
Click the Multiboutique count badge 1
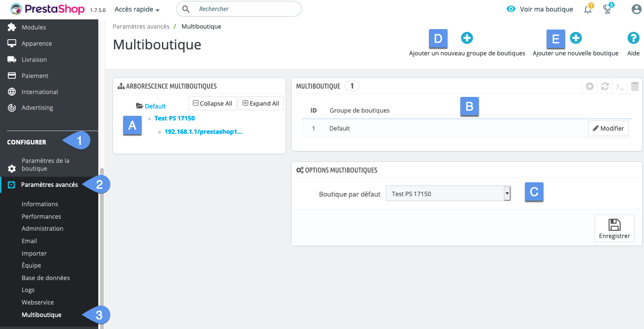tap(352, 86)
